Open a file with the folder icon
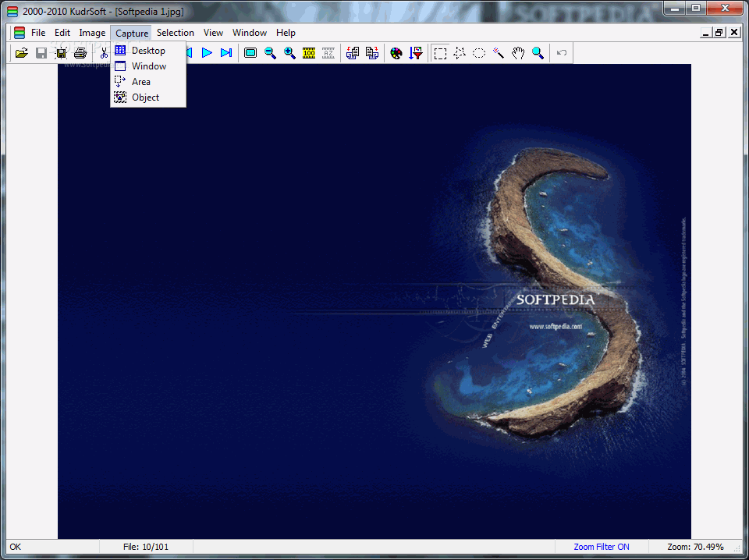Viewport: 749px width, 560px height. pyautogui.click(x=22, y=53)
